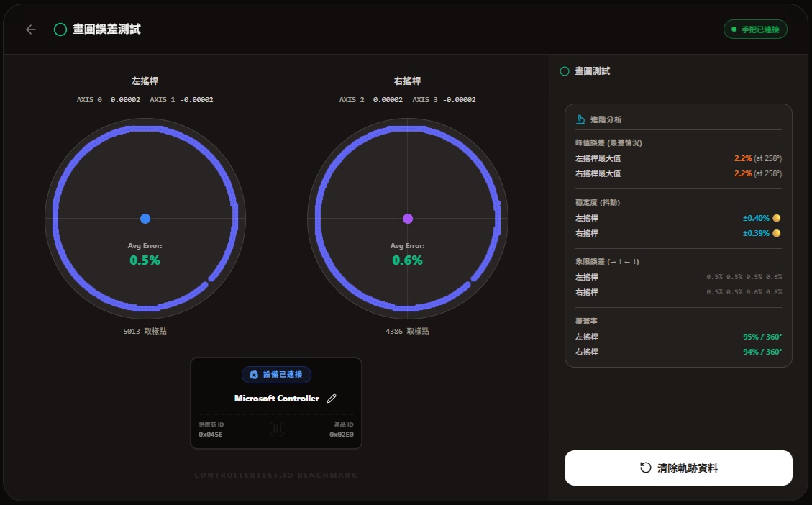Click the circle icon next to 畫圓測試
This screenshot has width=812, height=505.
point(565,71)
